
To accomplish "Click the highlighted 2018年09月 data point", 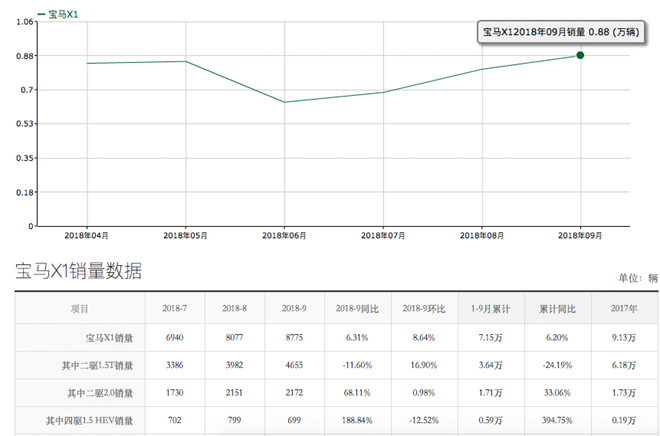I will (580, 55).
